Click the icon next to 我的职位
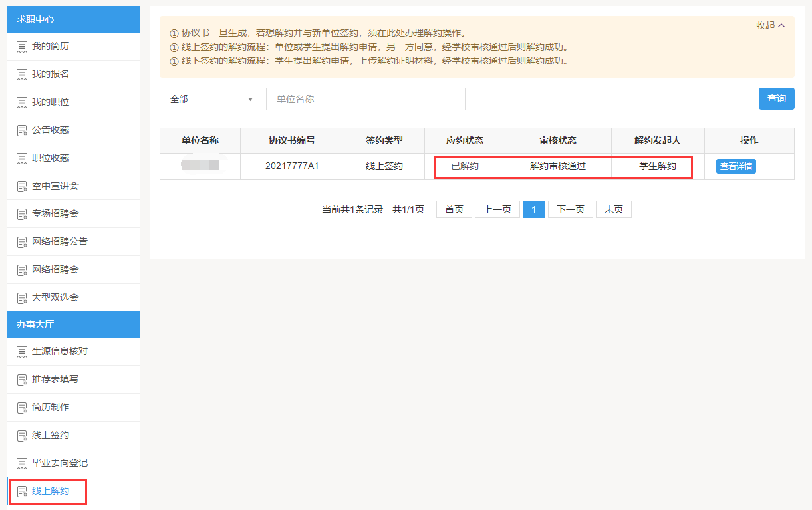This screenshot has height=510, width=812. (22, 102)
